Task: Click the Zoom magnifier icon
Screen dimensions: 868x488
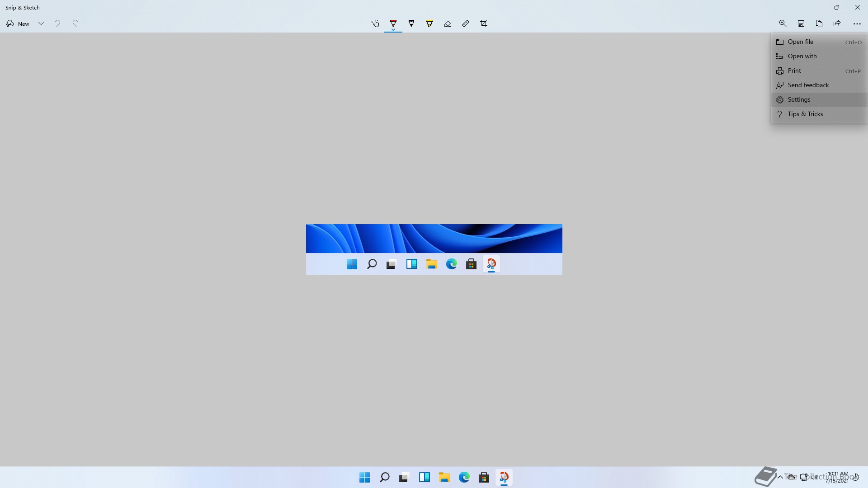Action: click(x=783, y=23)
